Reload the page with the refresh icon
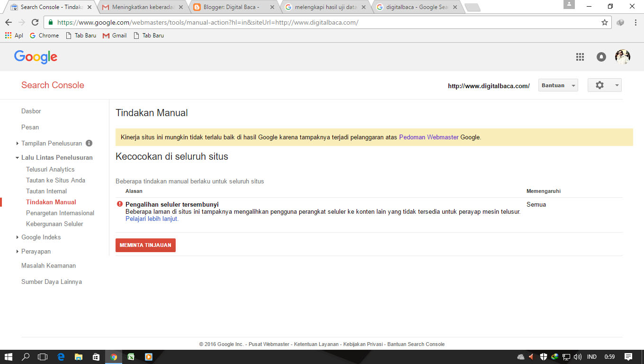Screen dimensions: 644x364 point(35,22)
